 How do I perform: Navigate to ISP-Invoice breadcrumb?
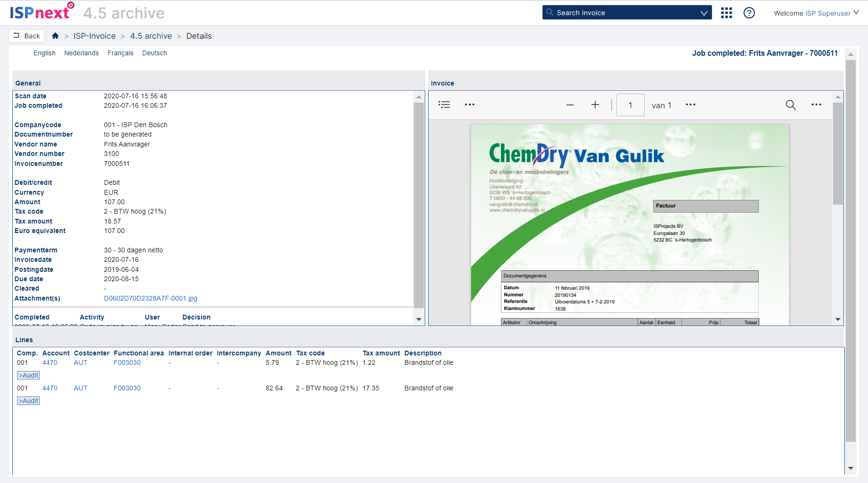click(95, 36)
